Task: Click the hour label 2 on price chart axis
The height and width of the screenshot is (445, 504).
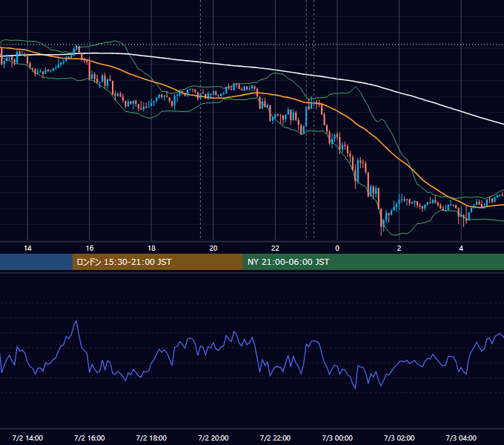Action: tap(399, 248)
